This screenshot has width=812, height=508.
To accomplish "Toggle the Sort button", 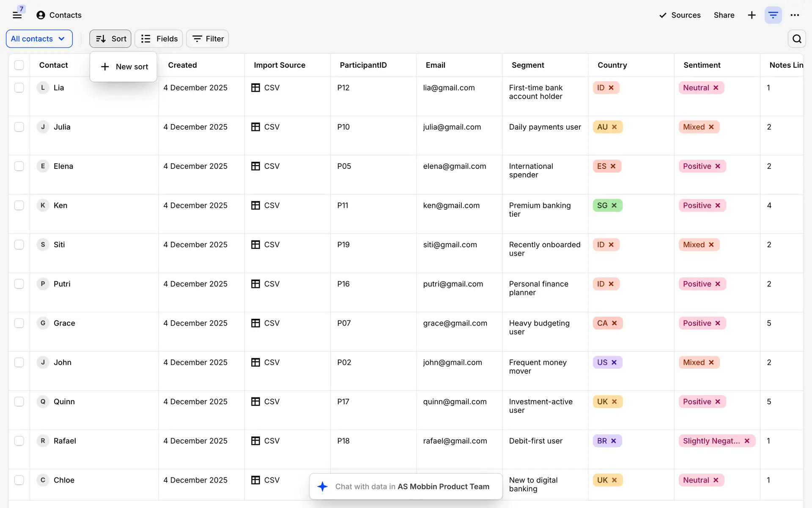I will tap(110, 39).
